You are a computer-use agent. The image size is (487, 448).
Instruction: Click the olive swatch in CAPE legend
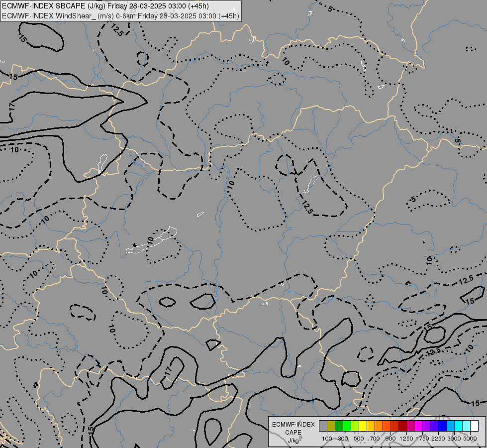pos(331,426)
